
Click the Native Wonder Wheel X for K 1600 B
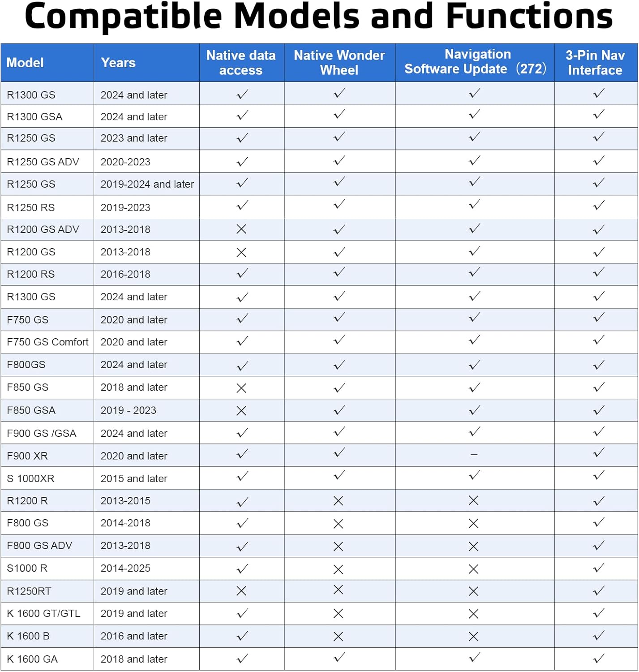pos(339,637)
